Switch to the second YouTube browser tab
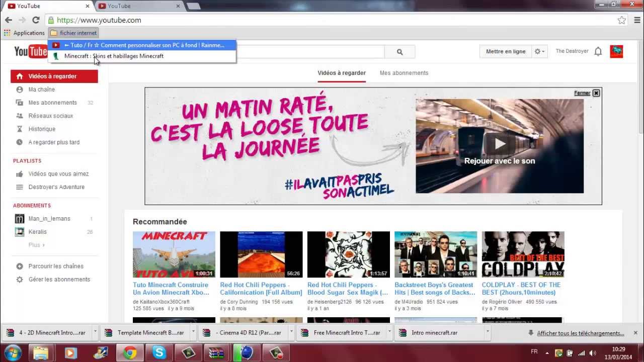Image resolution: width=644 pixels, height=362 pixels. point(140,6)
